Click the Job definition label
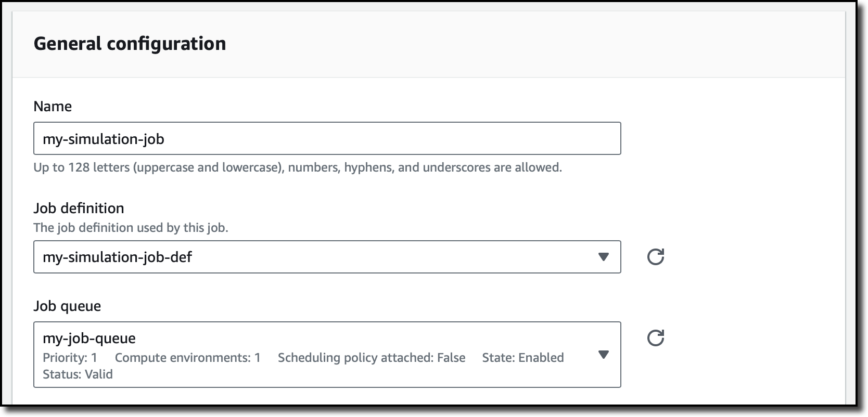 pyautogui.click(x=79, y=208)
